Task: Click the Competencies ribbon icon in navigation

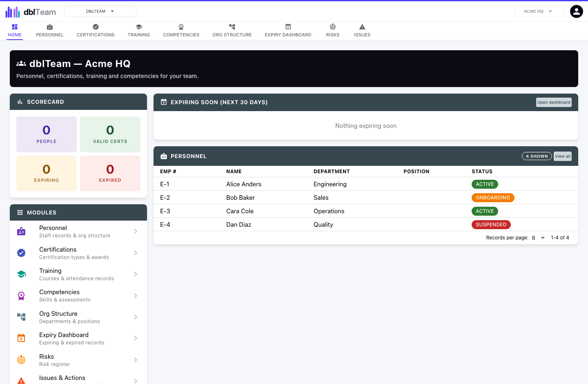Action: pos(181,27)
